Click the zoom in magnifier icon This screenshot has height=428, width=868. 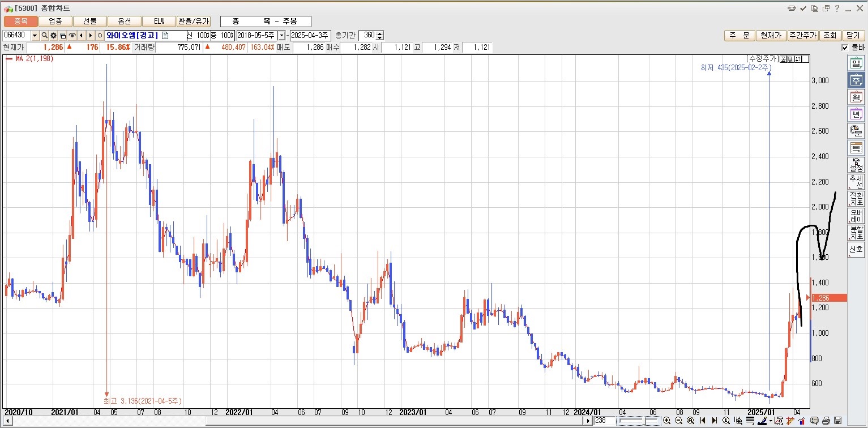coord(666,421)
